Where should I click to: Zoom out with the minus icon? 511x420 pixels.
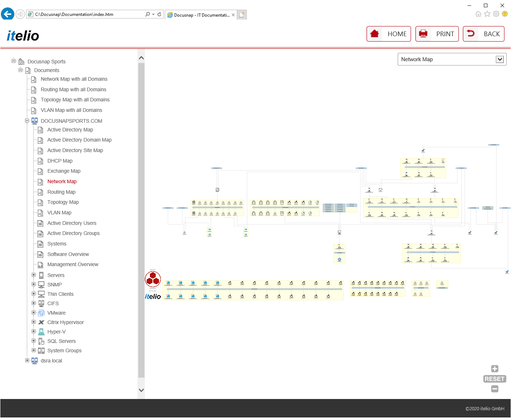[x=495, y=389]
